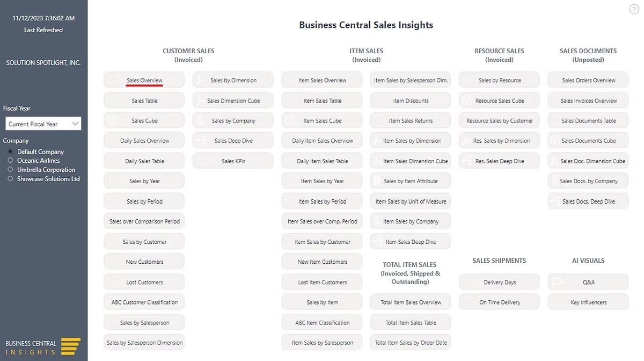Open the Fiscal Year dropdown
644x361 pixels.
(x=75, y=124)
